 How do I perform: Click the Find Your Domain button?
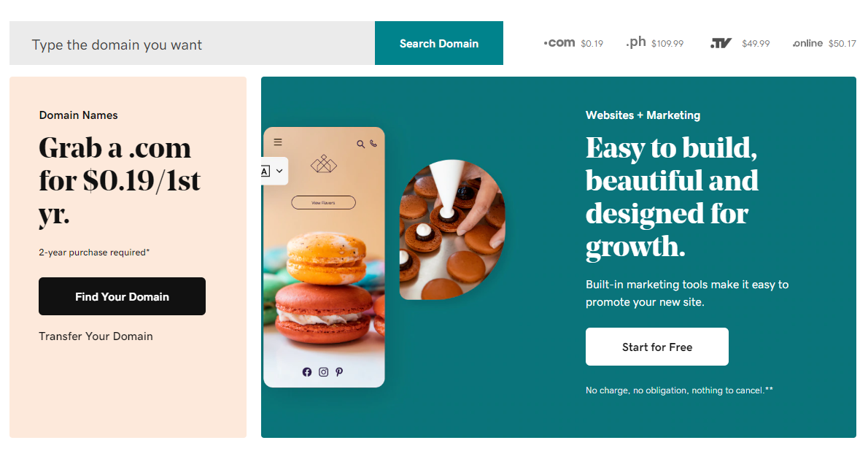tap(122, 296)
